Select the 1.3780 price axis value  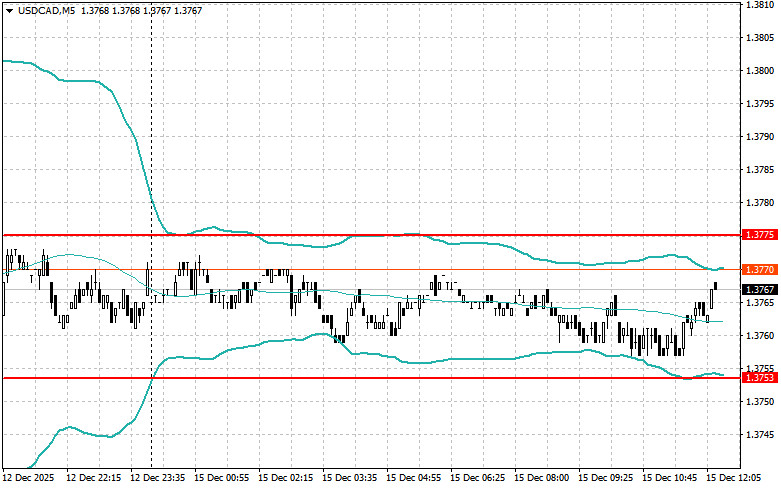pyautogui.click(x=760, y=203)
